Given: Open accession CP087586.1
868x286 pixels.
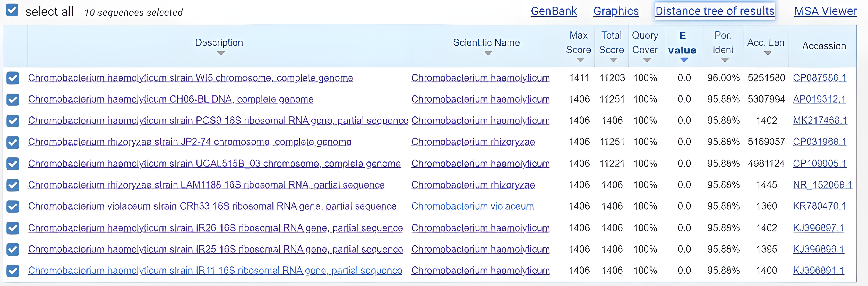Looking at the screenshot, I should click(819, 78).
